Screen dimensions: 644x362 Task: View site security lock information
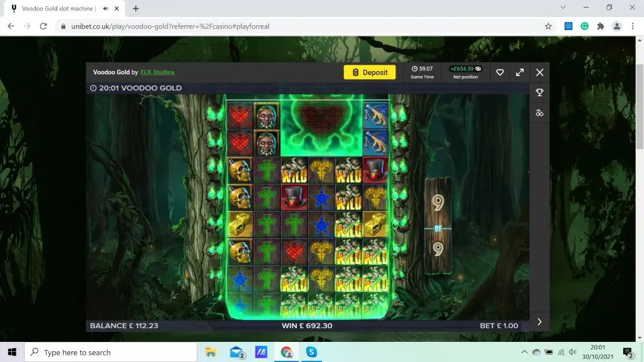(x=64, y=26)
